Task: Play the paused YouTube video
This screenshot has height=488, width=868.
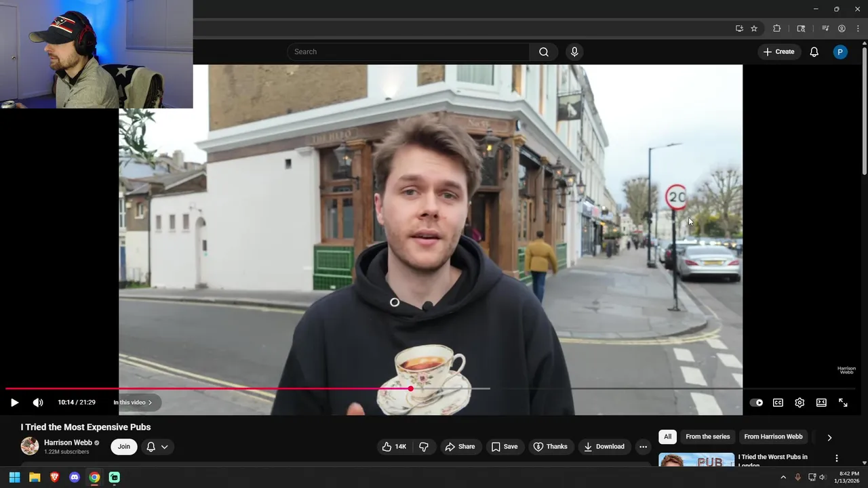Action: (x=14, y=403)
